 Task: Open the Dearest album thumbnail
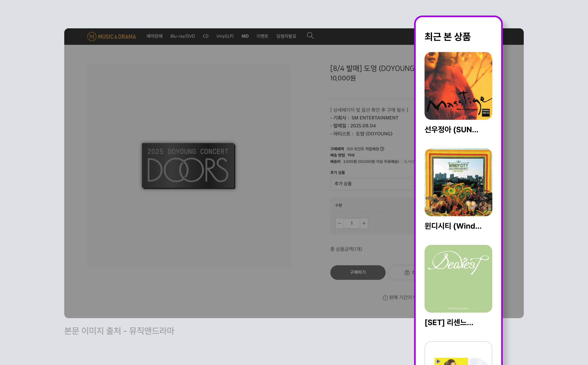tap(458, 279)
